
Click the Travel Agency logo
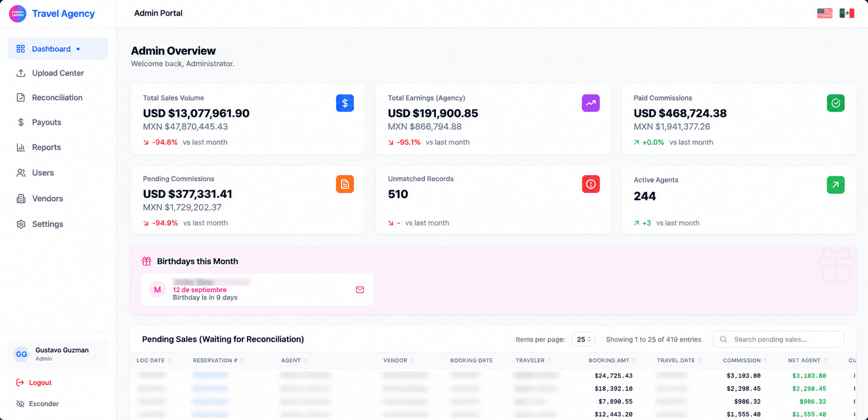[x=18, y=14]
